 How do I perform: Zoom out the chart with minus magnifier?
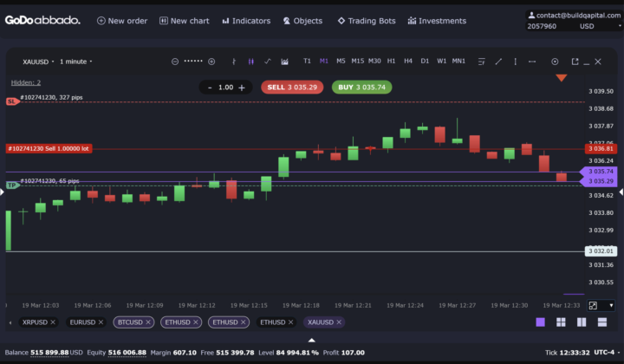click(175, 62)
